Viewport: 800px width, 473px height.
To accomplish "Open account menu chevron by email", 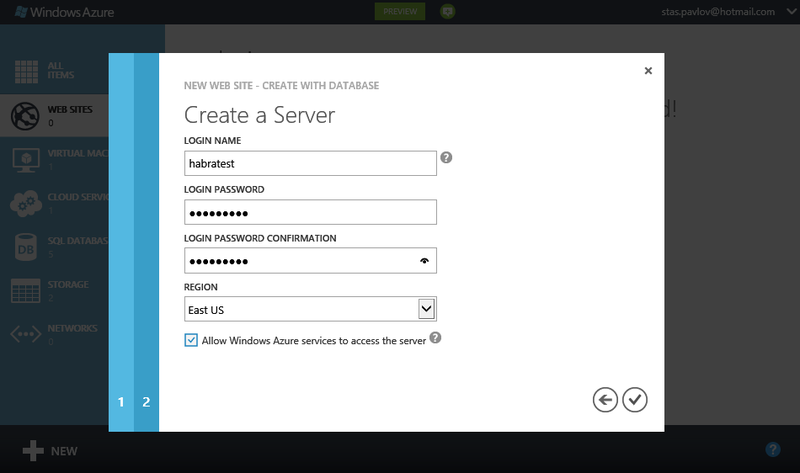I will [x=791, y=12].
